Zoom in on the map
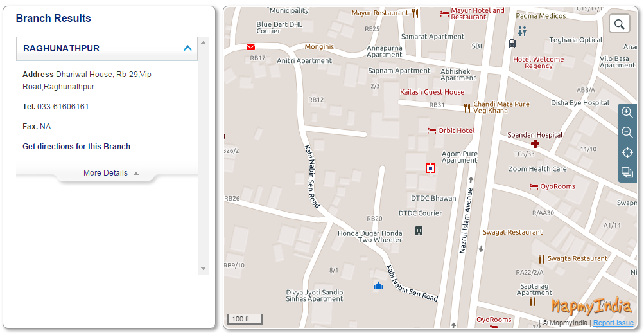 [x=627, y=113]
